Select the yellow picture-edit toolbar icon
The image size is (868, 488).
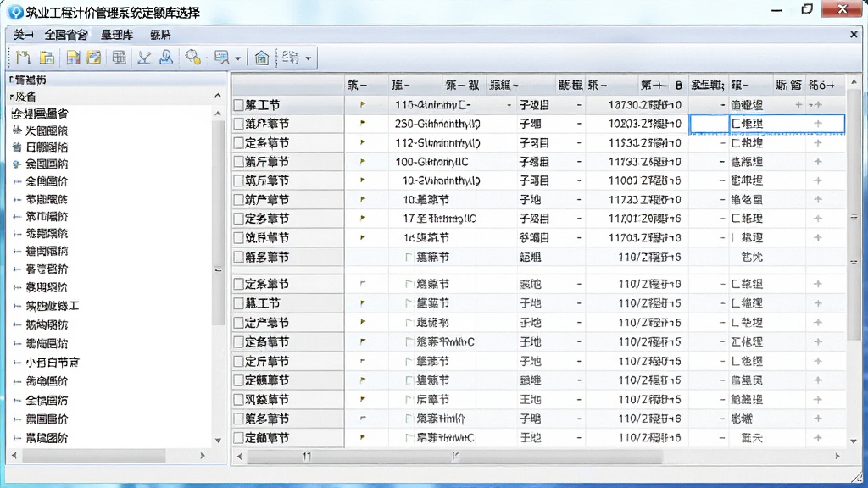pos(94,58)
